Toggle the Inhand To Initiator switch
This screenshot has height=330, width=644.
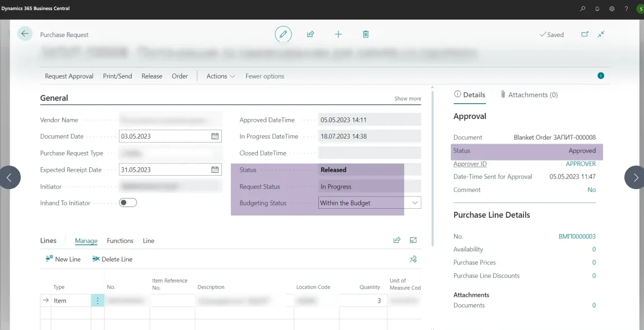click(128, 203)
